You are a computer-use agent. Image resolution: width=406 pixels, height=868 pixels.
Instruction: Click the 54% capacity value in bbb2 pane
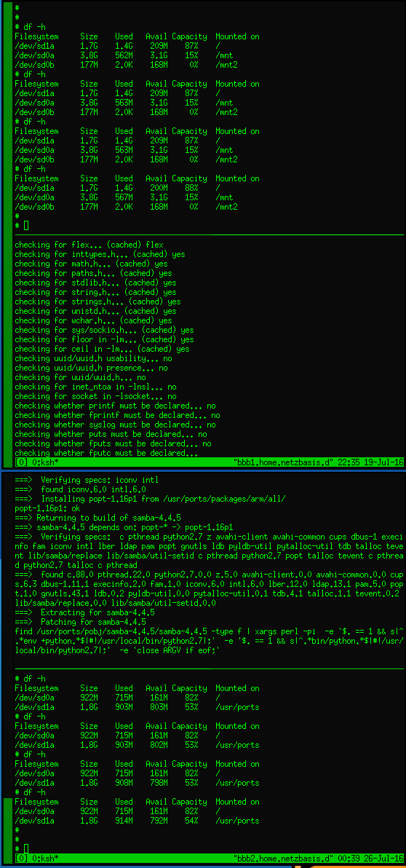point(191,821)
